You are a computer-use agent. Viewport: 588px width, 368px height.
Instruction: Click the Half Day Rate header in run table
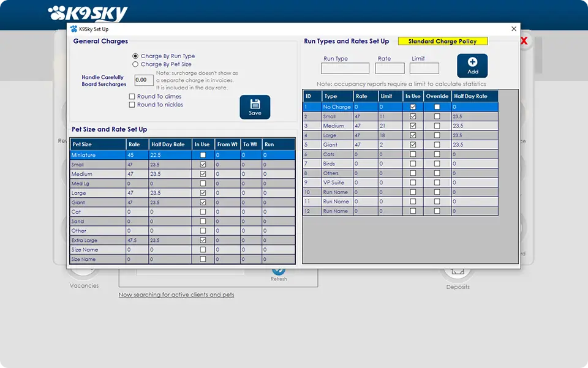[x=474, y=96]
